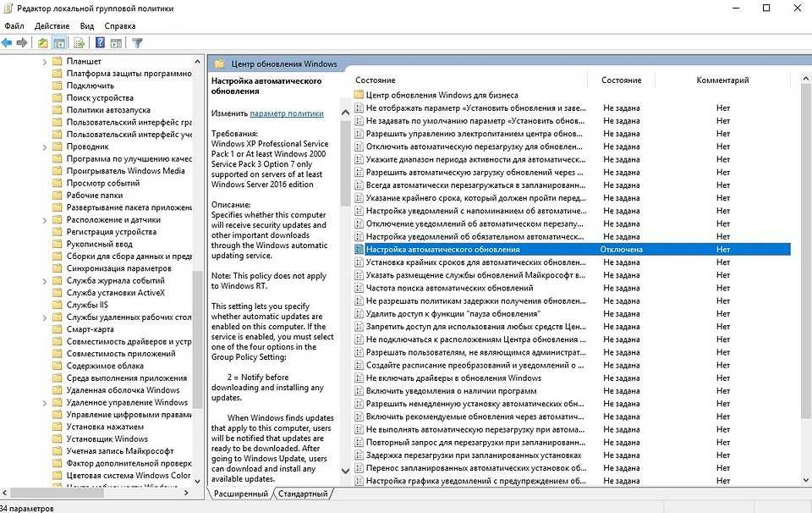Click the description pane scrollbar down arrow

345,471
